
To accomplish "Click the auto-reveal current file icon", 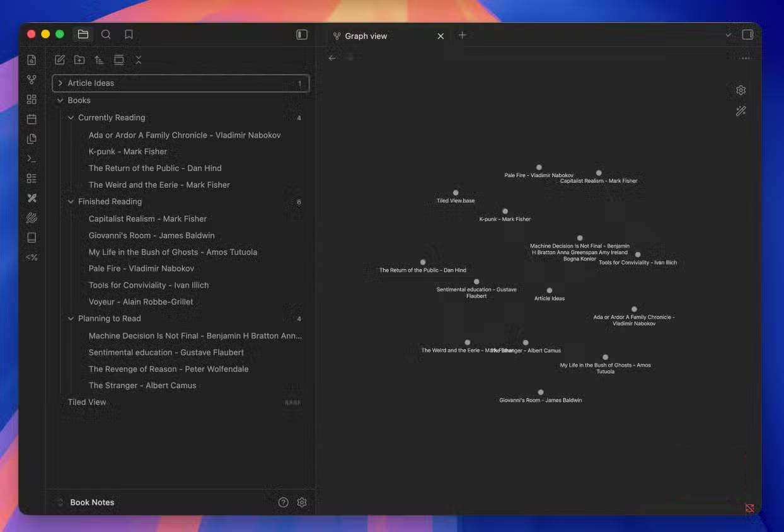I will pos(118,60).
